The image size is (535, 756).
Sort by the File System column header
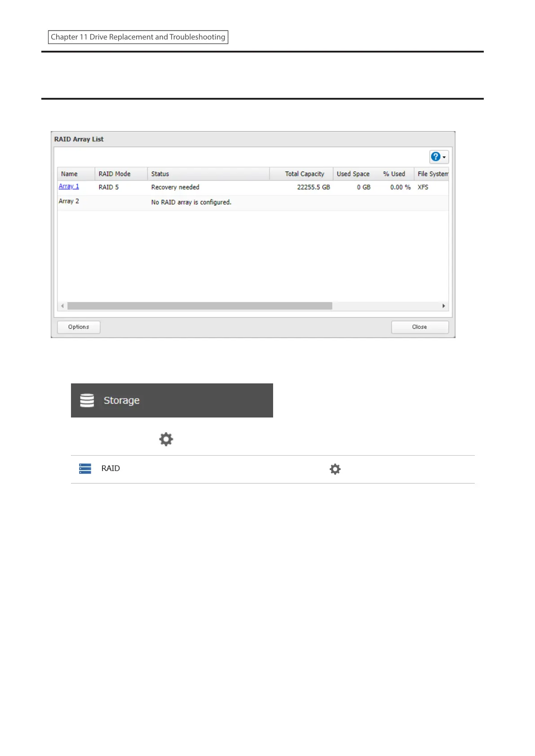point(432,174)
